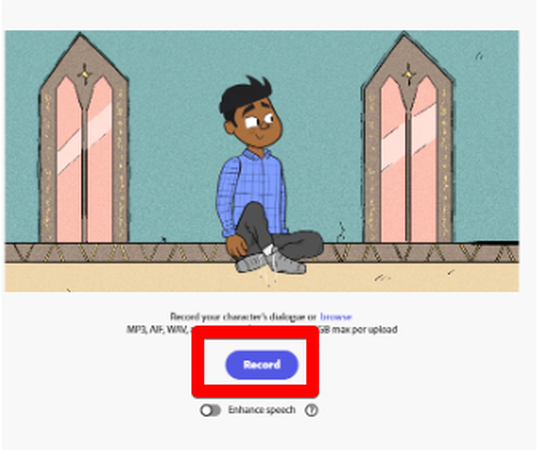
Task: Click the blue Record button
Action: [x=262, y=365]
